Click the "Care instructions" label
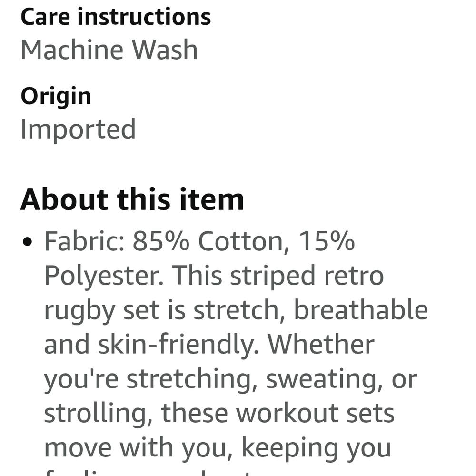 coord(116,17)
